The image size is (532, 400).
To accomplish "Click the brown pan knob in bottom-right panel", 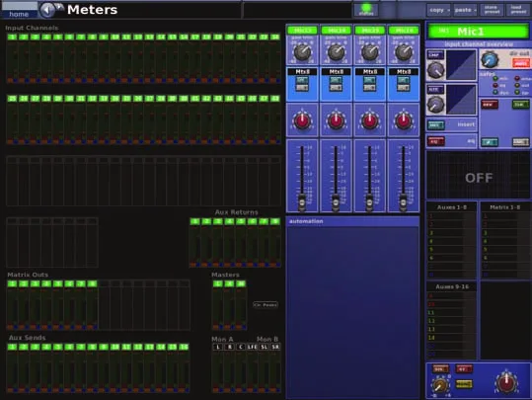I will pos(440,385).
